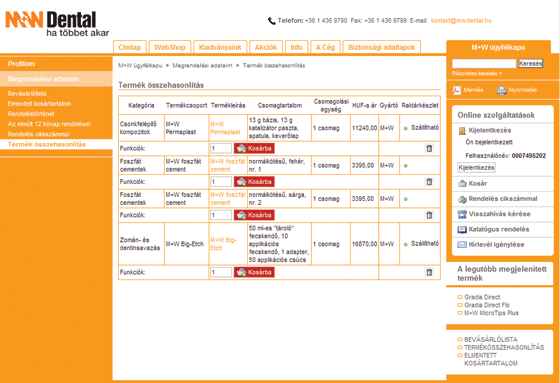Delete the 'sárga, nr. 2' foszfát cement row
This screenshot has height=383, width=560.
(429, 215)
